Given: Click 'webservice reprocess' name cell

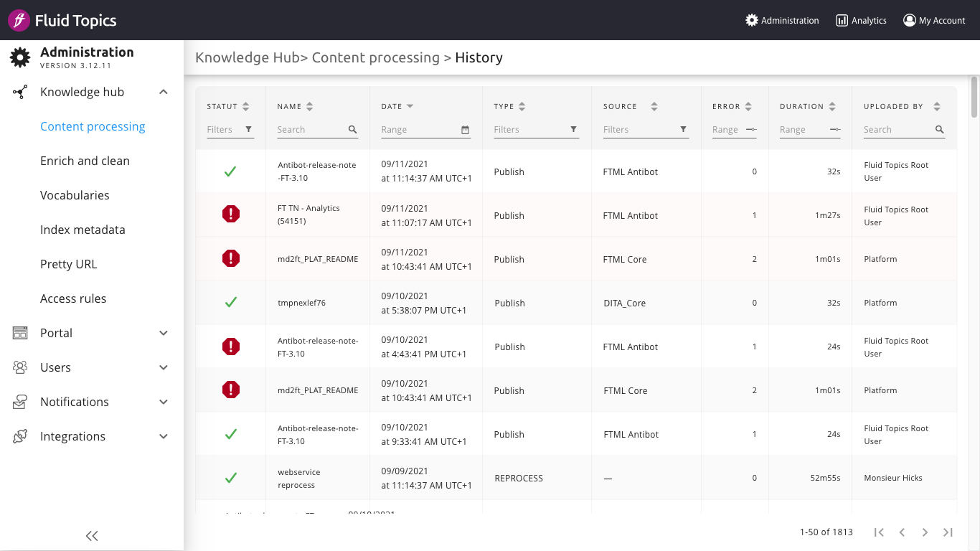Looking at the screenshot, I should (299, 479).
